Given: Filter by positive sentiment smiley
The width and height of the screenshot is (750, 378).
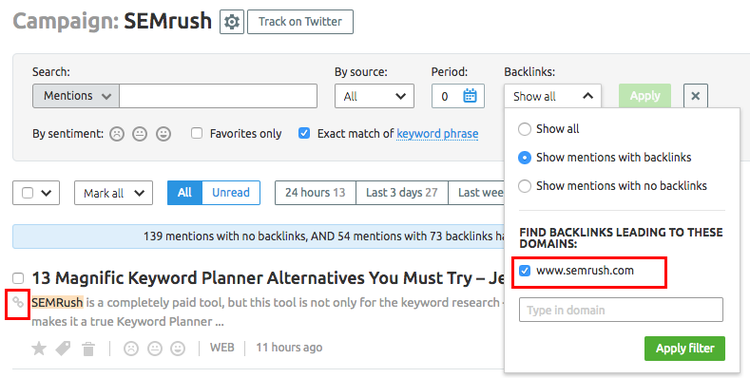Looking at the screenshot, I should 164,134.
